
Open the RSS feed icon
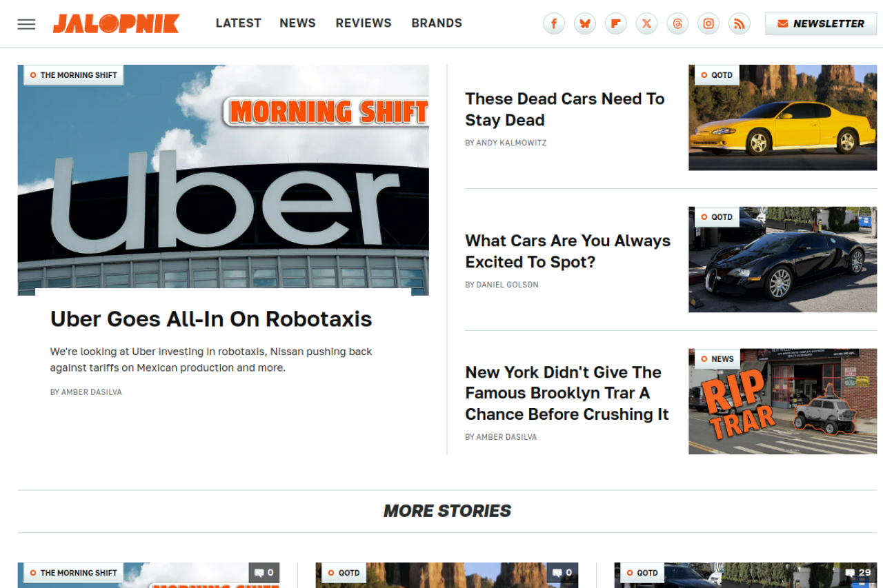740,24
